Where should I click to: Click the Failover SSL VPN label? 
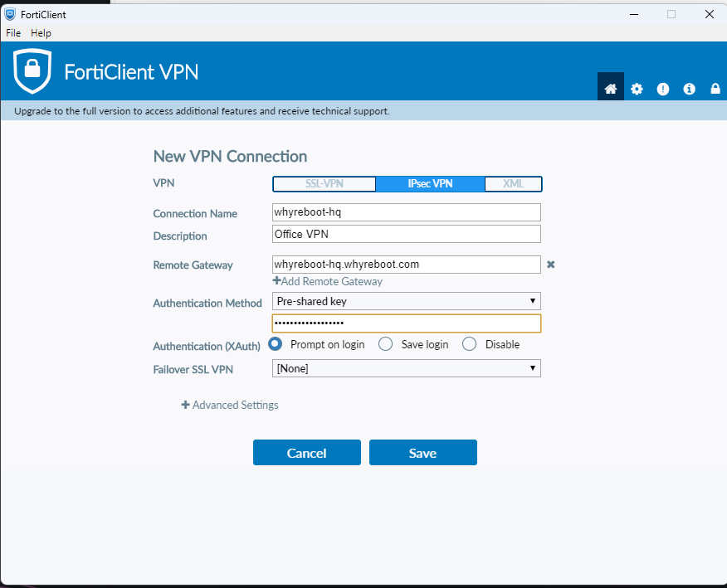tap(193, 369)
